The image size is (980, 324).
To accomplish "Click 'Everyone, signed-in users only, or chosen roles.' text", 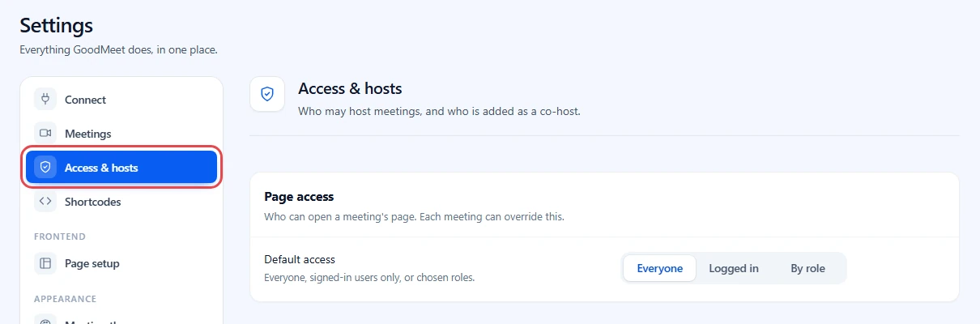I will pos(369,277).
